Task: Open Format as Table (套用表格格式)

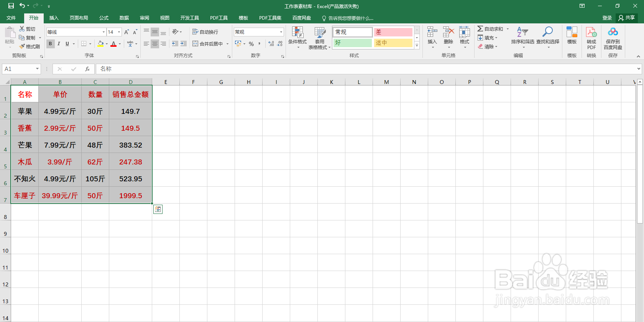Action: 319,38
